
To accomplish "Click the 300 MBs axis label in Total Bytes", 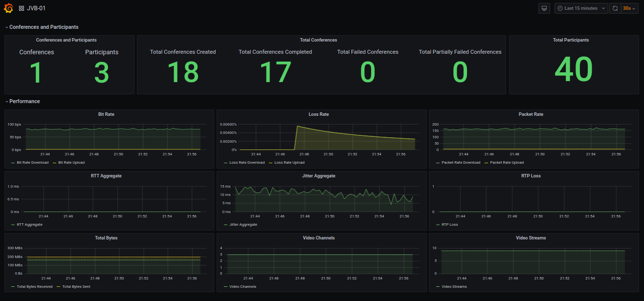I will point(15,248).
